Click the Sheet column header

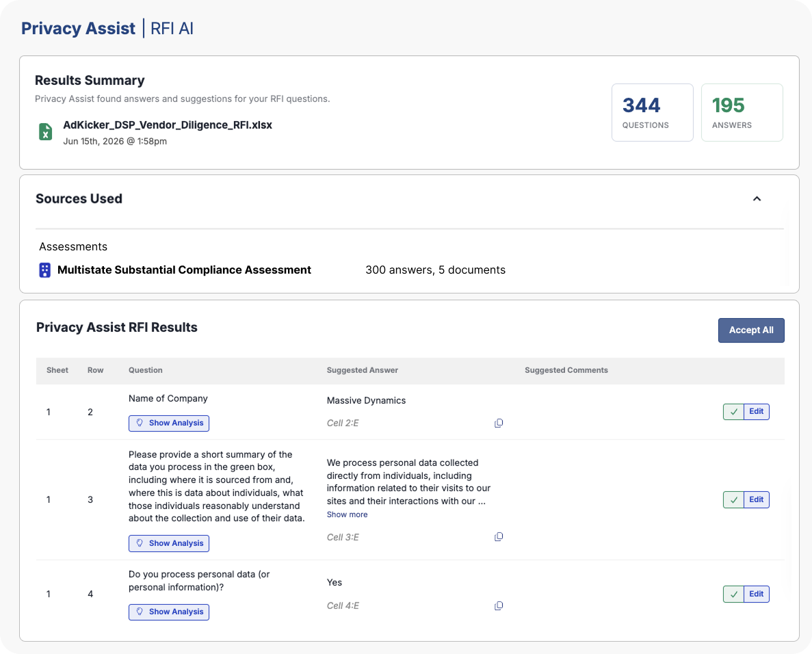(57, 370)
